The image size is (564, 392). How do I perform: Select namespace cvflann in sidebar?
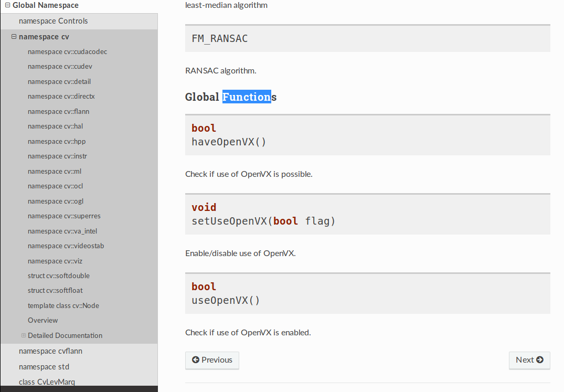[50, 351]
